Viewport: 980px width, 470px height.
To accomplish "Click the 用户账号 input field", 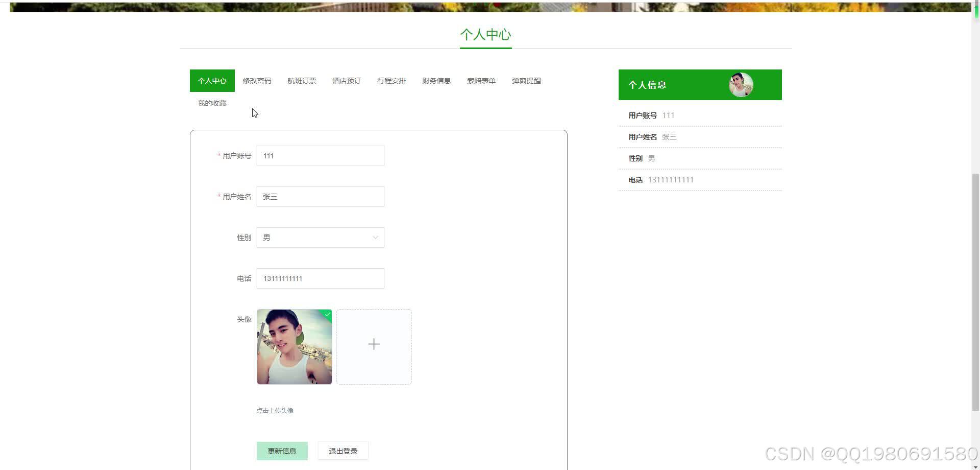I will [320, 155].
